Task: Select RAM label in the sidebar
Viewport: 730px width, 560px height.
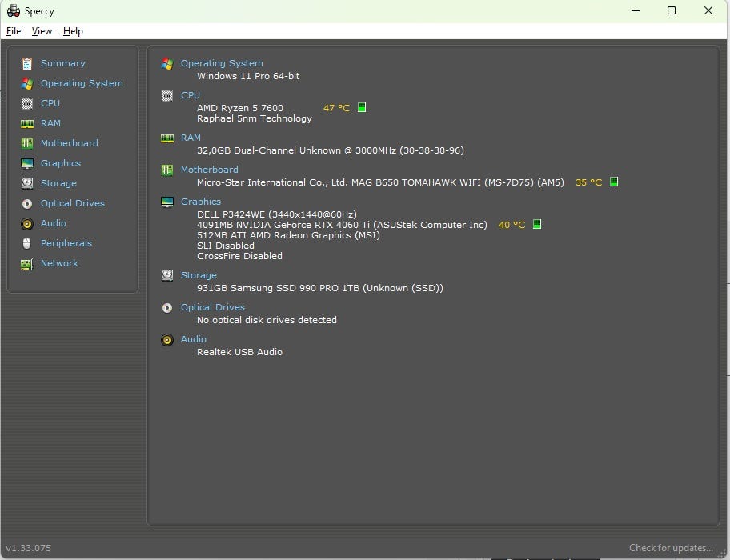Action: pyautogui.click(x=50, y=123)
